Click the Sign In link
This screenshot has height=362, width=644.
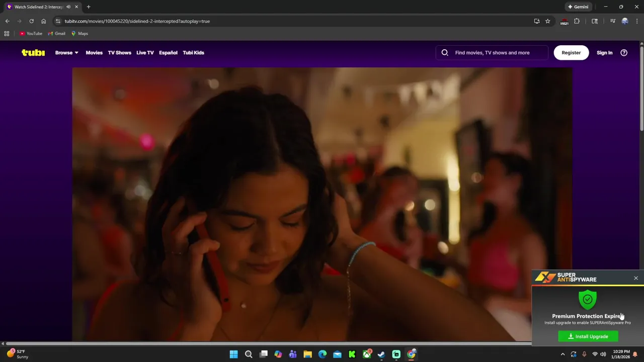(604, 52)
